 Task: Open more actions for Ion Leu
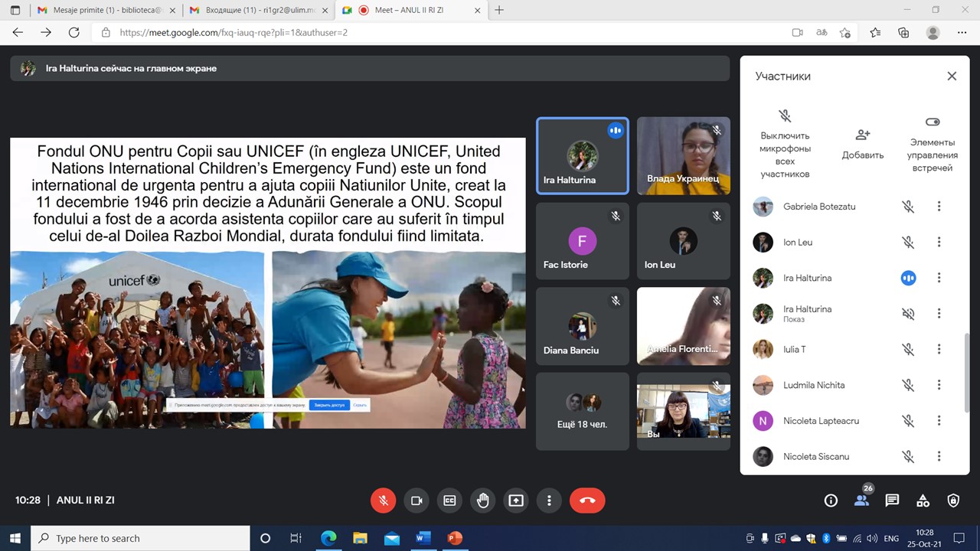coord(939,243)
